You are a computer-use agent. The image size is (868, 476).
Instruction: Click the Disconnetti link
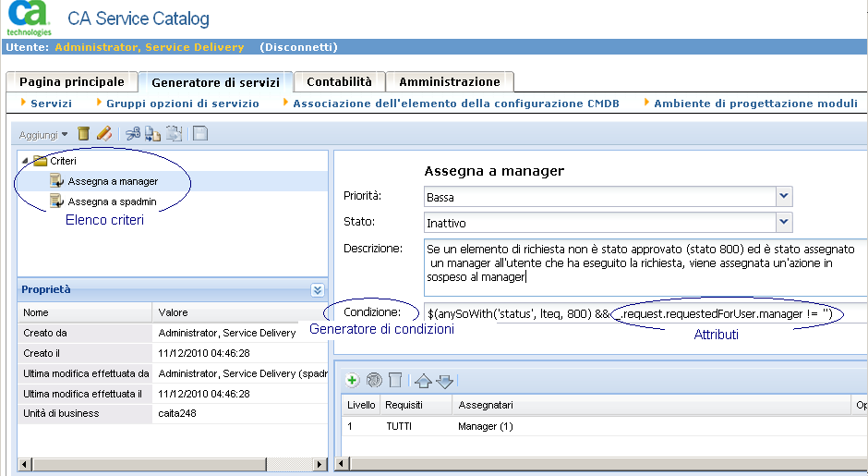(x=298, y=47)
